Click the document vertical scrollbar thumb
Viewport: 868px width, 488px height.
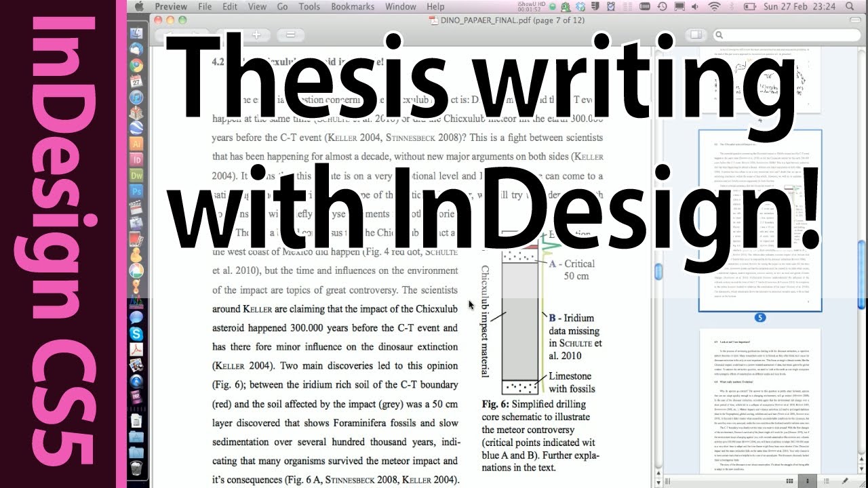[x=657, y=271]
